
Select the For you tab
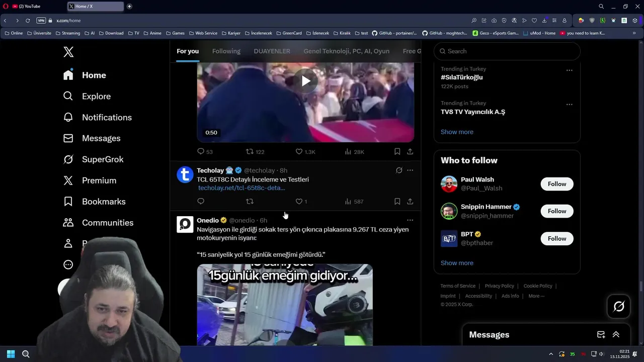tap(188, 51)
